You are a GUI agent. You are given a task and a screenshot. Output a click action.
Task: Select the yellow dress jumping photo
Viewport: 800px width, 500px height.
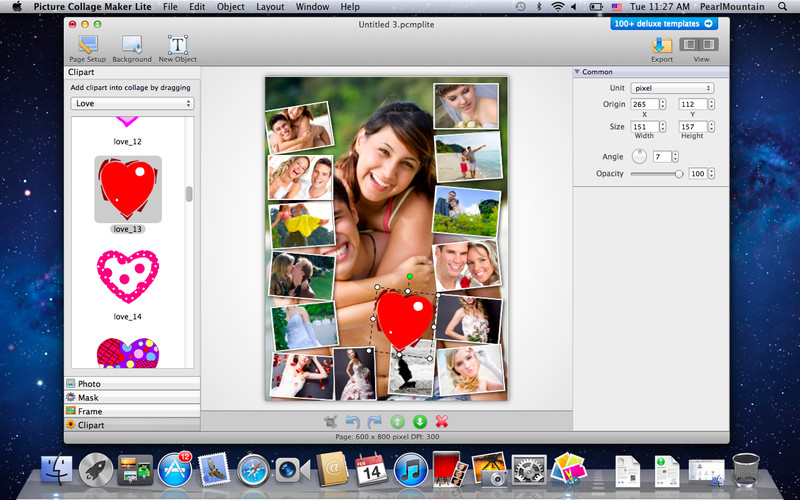302,225
